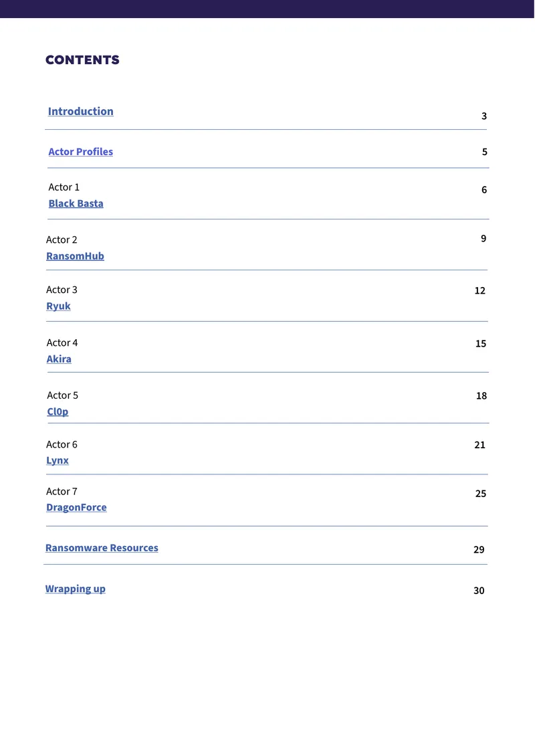Click the Actor 7 label
Screen dimensions: 535x756
point(62,491)
